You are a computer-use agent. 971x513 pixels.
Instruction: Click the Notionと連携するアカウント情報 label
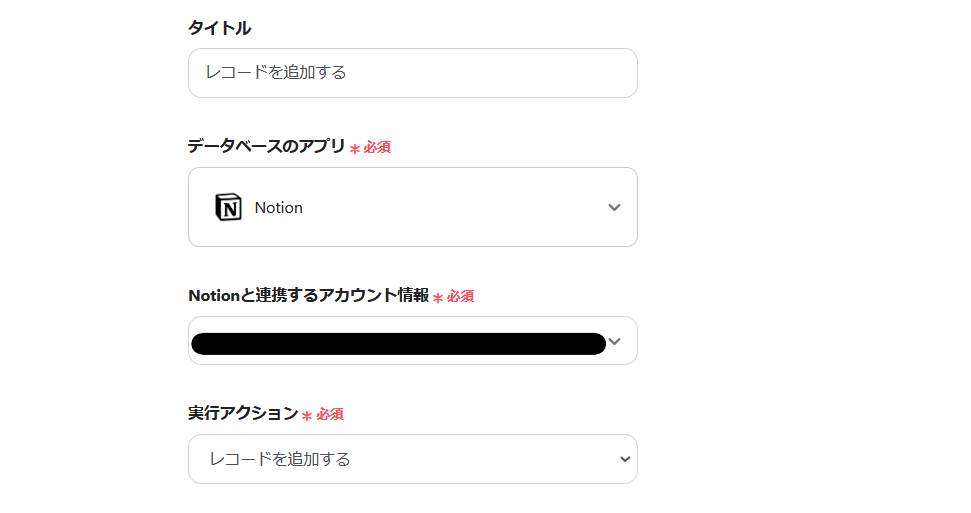(x=308, y=295)
